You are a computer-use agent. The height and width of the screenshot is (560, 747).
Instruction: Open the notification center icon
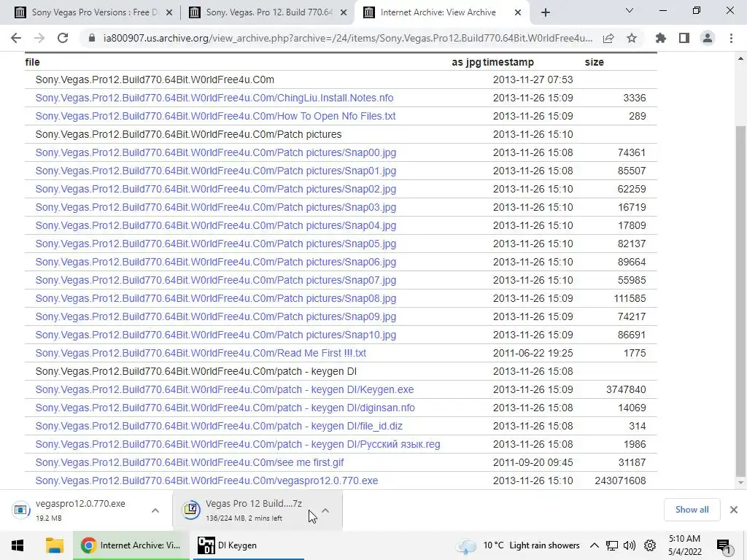pos(724,546)
